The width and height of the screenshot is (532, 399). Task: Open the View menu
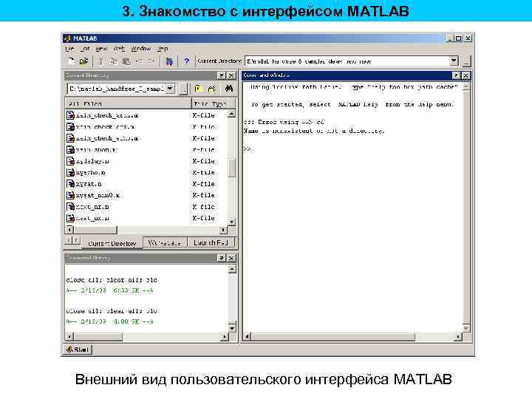point(101,49)
